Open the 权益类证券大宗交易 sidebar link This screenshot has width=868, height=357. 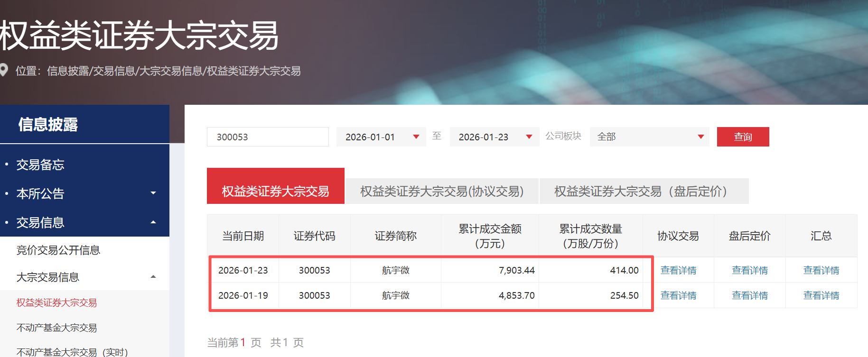(56, 302)
